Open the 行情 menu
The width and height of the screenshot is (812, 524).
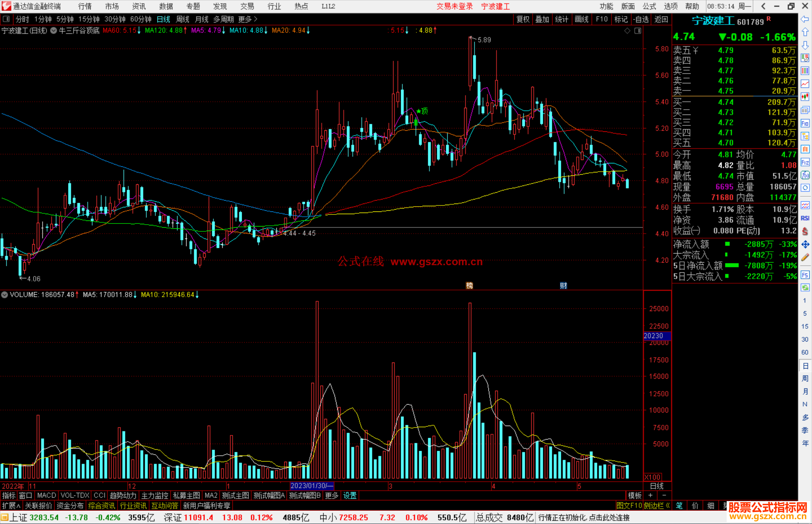coord(85,6)
